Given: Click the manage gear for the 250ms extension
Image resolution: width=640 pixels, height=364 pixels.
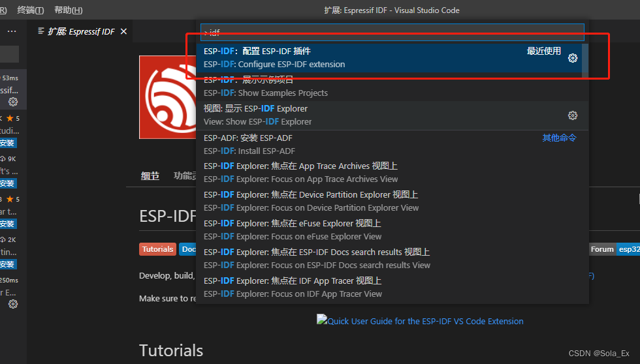Looking at the screenshot, I should coord(13,304).
